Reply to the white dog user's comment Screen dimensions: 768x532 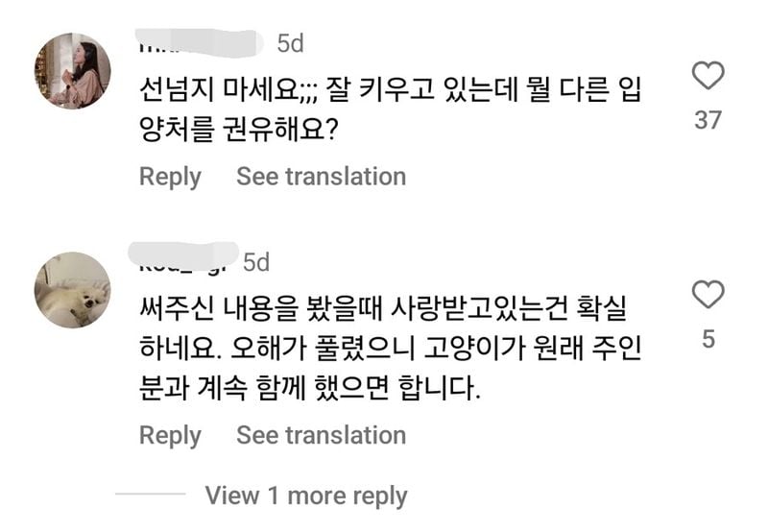tap(170, 436)
